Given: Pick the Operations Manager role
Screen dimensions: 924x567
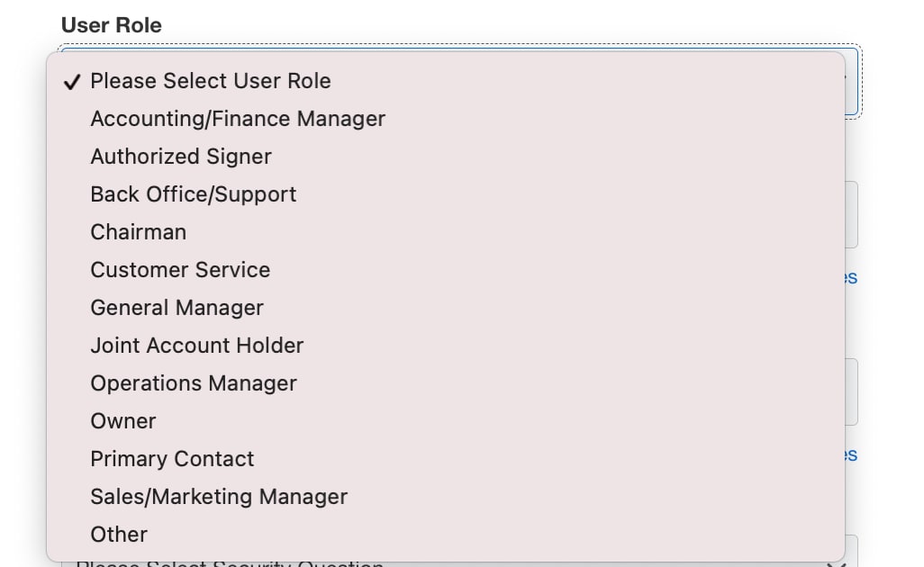Looking at the screenshot, I should (x=194, y=383).
